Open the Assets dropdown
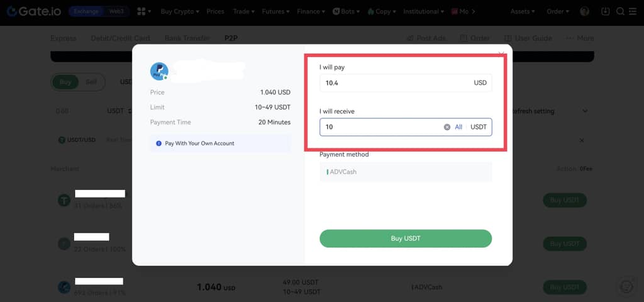Screen dimensions: 644x302 (x=523, y=11)
